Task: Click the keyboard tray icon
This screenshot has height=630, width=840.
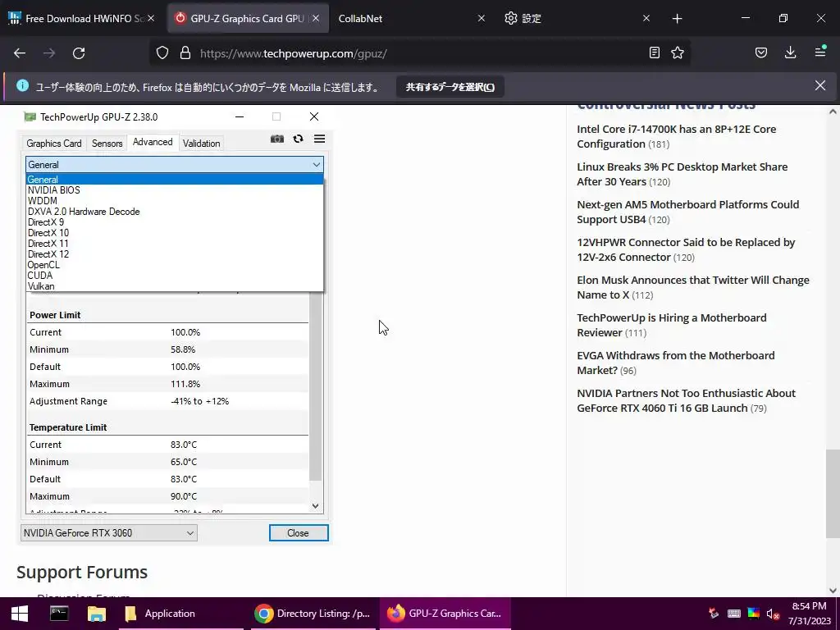Action: (x=734, y=614)
